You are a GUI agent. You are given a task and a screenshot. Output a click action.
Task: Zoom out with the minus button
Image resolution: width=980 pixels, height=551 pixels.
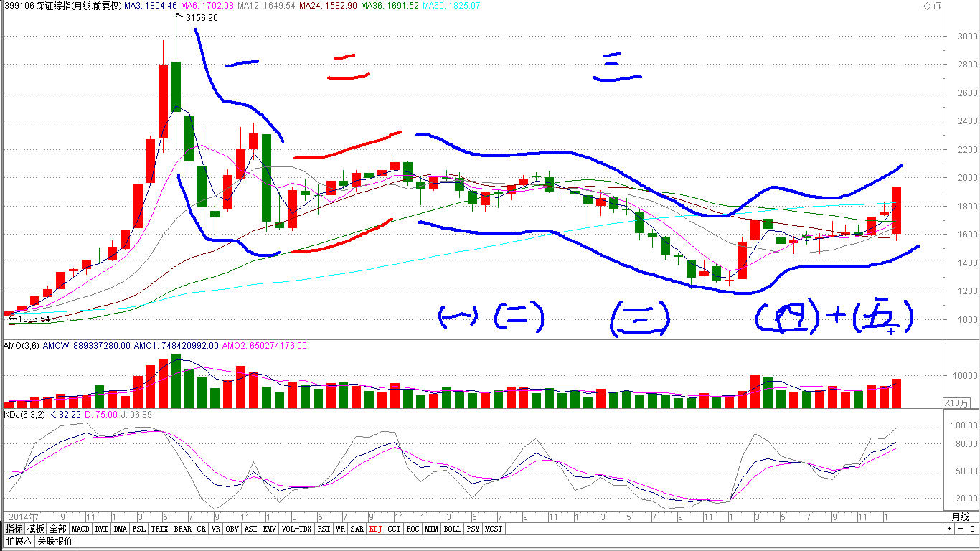[x=960, y=529]
